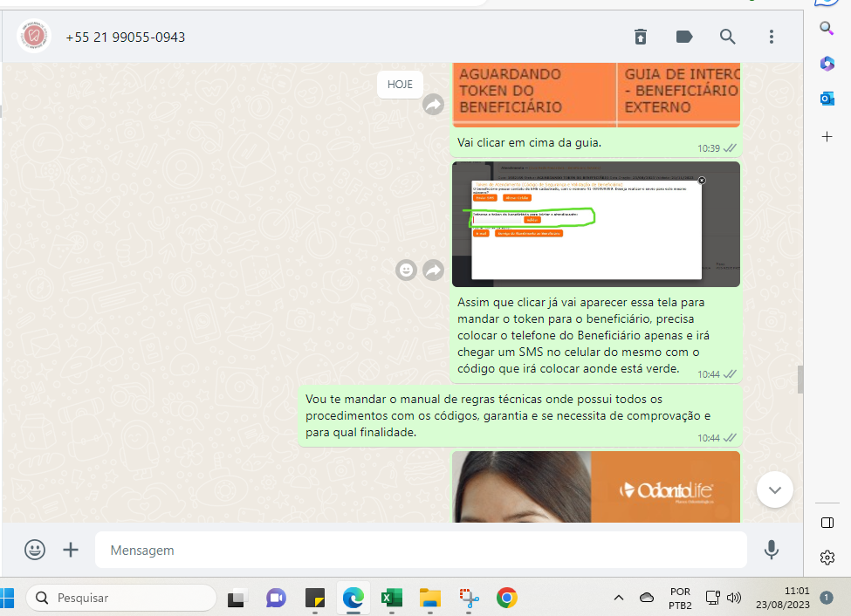
Task: Open the network tray icon
Action: coord(712,598)
